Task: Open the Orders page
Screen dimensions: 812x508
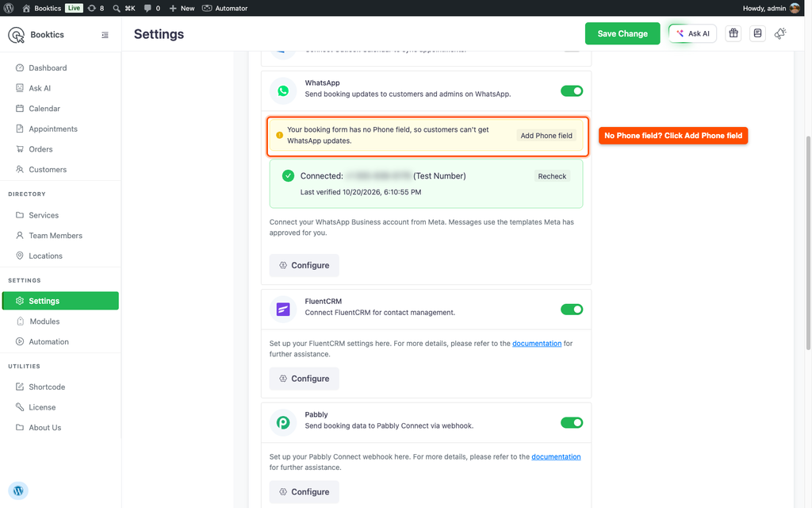Action: pos(40,149)
